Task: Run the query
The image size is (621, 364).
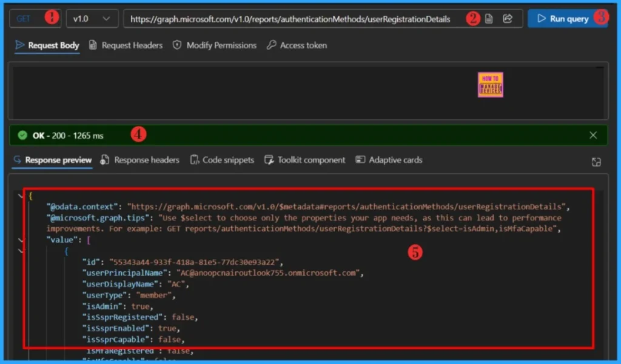Action: click(568, 19)
